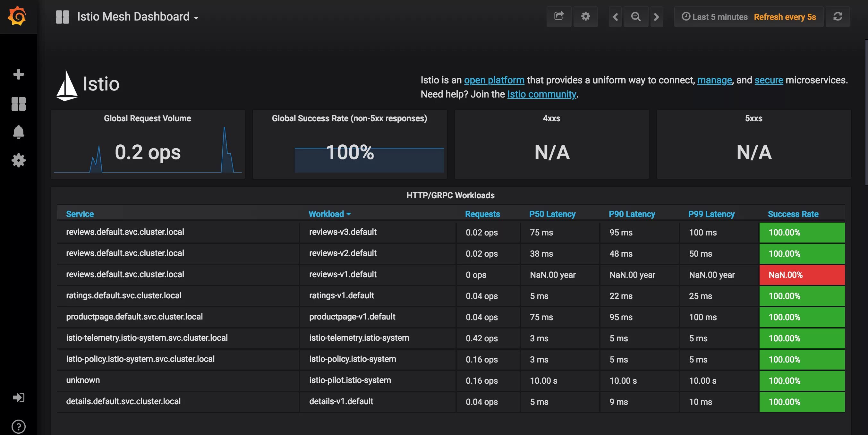Sort the table by Workload column header
868x435 pixels.
point(326,214)
